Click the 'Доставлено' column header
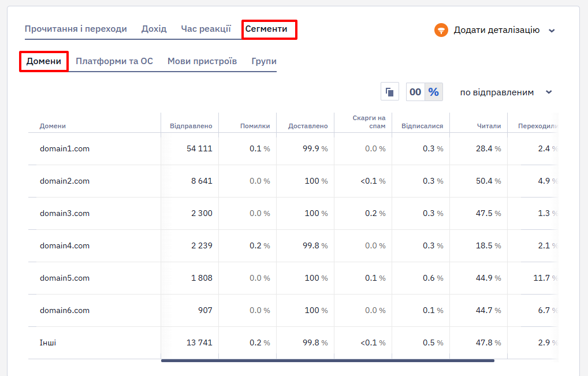 pos(308,126)
